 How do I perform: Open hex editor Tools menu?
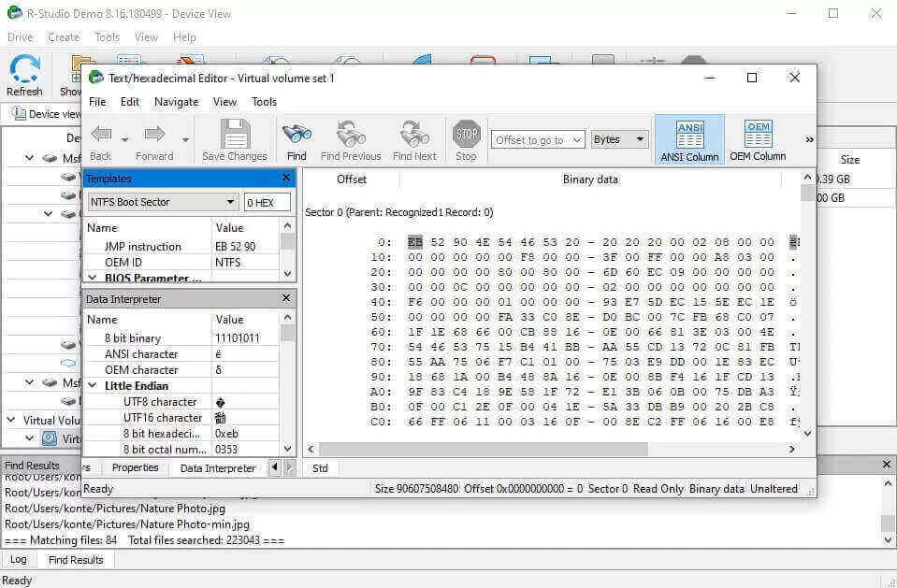point(265,102)
